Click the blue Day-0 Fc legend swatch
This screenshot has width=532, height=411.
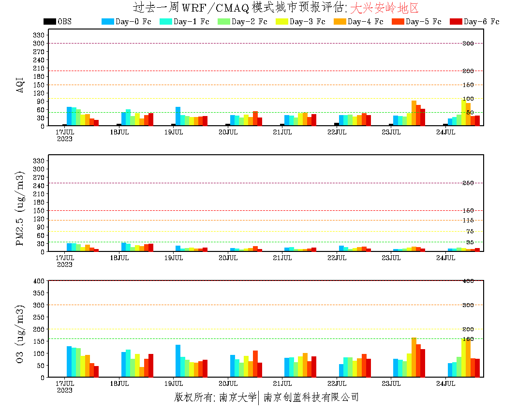107,22
